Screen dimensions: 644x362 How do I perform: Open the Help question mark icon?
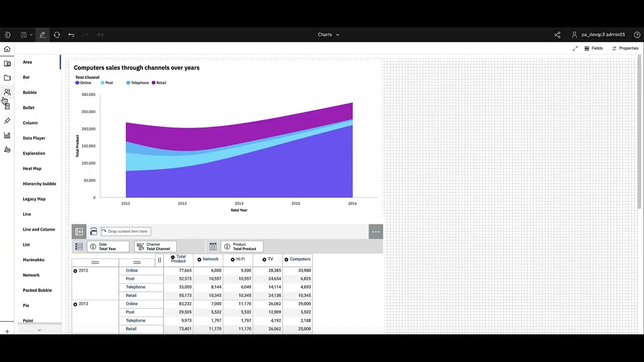click(x=637, y=35)
